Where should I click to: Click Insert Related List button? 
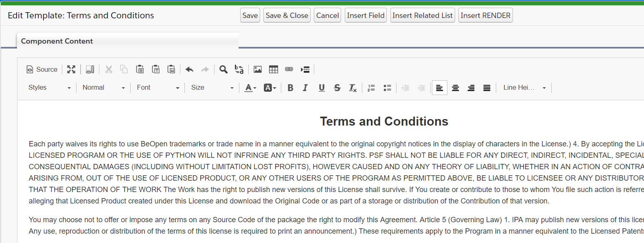(x=423, y=15)
